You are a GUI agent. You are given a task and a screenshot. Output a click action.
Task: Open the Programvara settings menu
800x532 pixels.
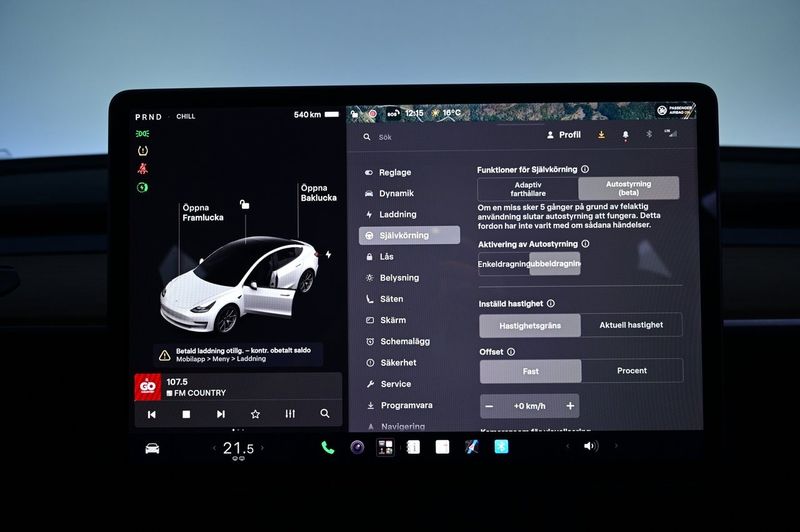click(399, 406)
